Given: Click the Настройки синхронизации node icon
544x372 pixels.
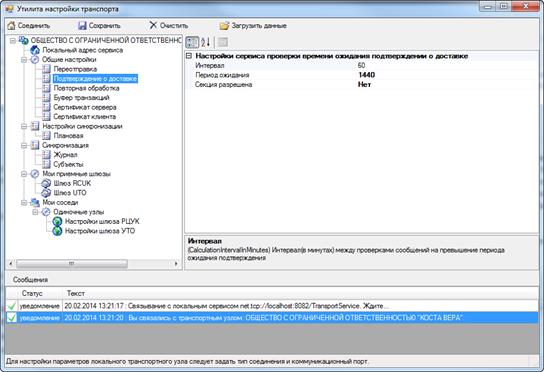Looking at the screenshot, I should click(35, 126).
